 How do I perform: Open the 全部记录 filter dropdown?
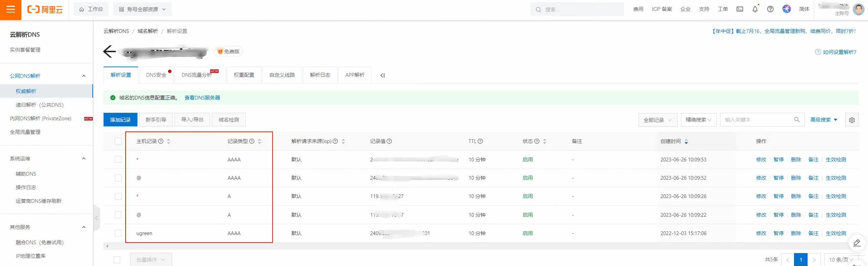(658, 120)
